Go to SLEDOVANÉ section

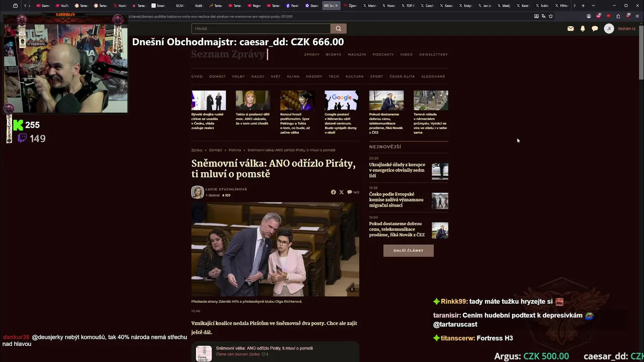[433, 76]
